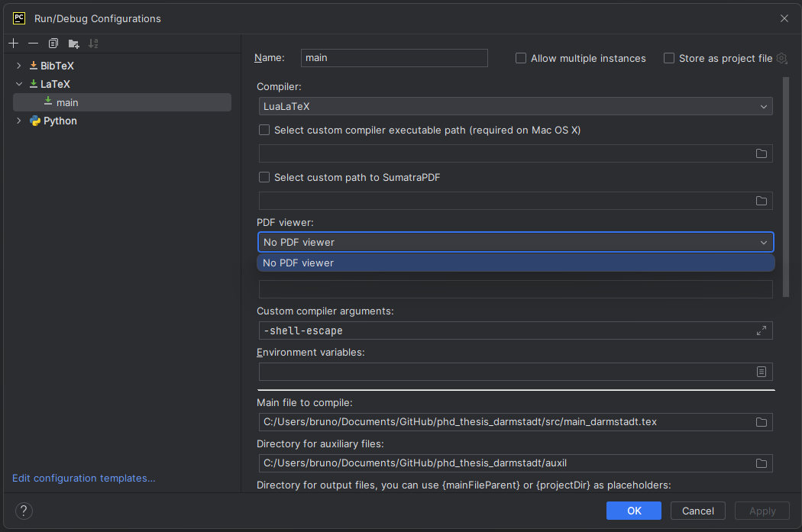
Task: Collapse the LaTeX configurations group
Action: click(18, 84)
